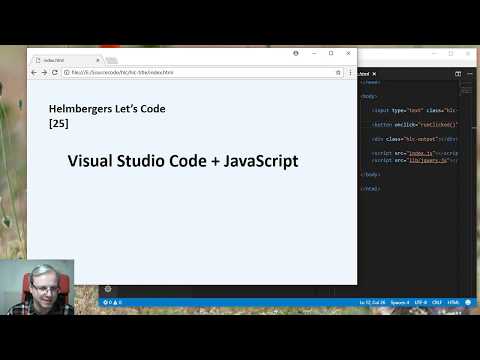This screenshot has height=360, width=480.
Task: Click the index.js script link in editor
Action: 420,153
